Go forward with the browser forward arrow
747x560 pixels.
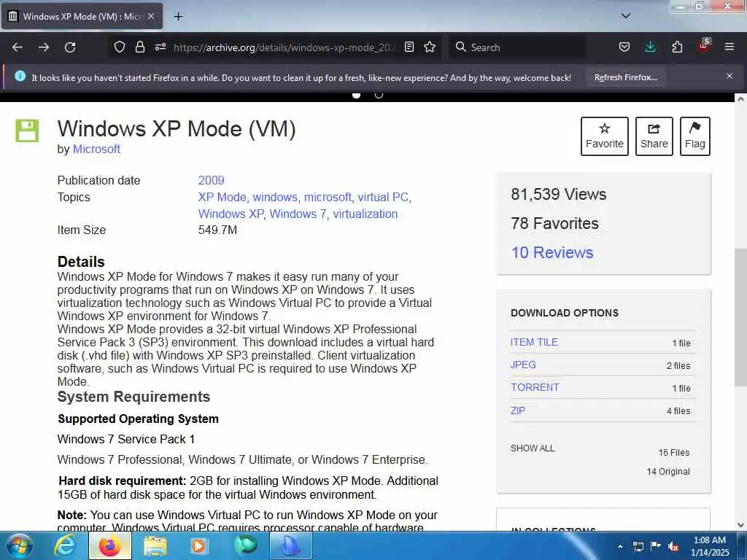tap(44, 47)
